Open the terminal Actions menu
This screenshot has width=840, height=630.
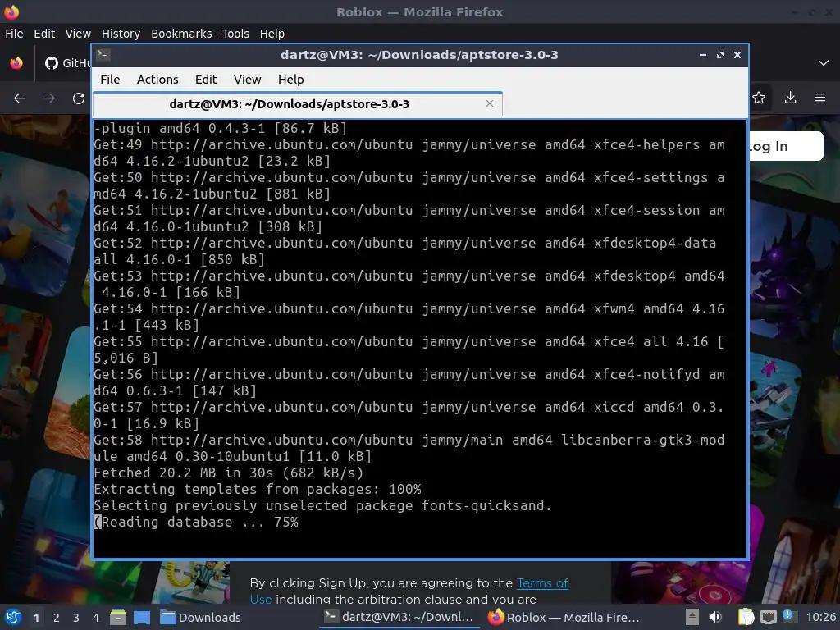pyautogui.click(x=157, y=80)
